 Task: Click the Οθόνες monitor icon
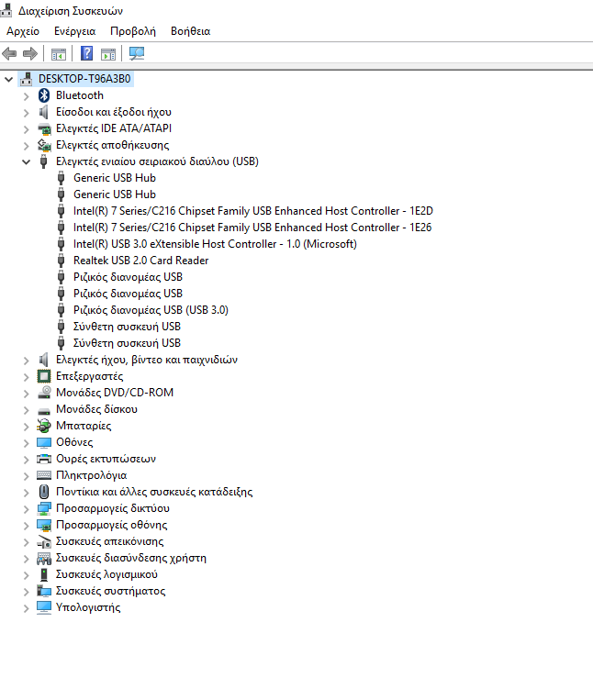(44, 442)
